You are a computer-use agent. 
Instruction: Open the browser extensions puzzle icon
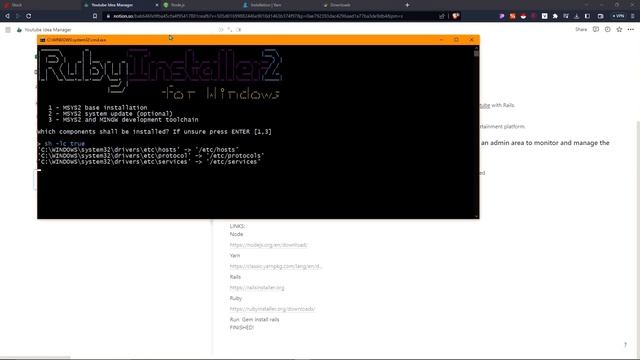click(x=555, y=16)
